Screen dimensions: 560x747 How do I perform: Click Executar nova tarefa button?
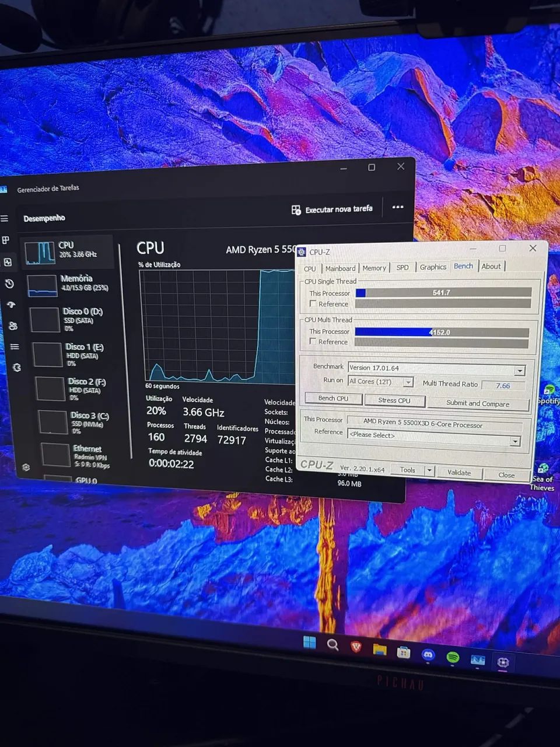click(x=332, y=209)
